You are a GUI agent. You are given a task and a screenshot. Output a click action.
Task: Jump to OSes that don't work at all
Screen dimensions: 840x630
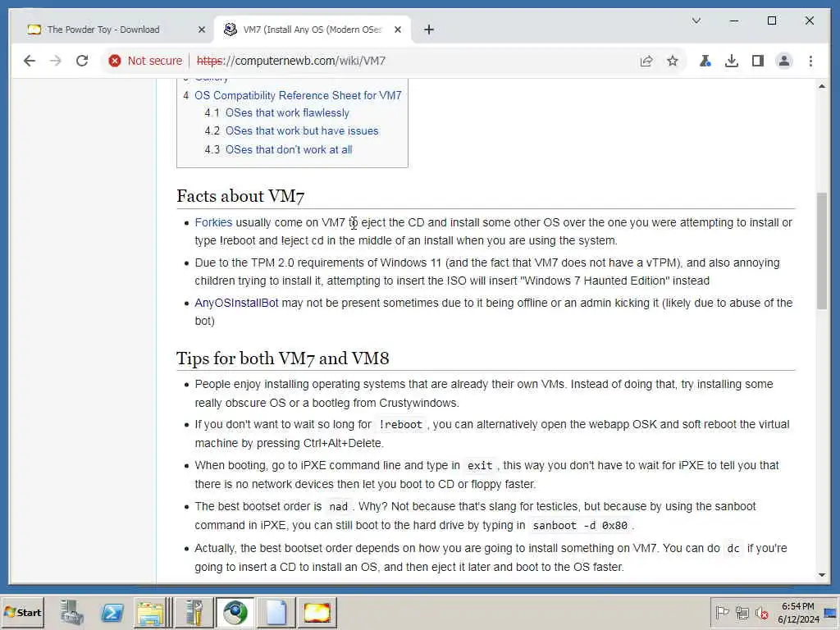289,150
